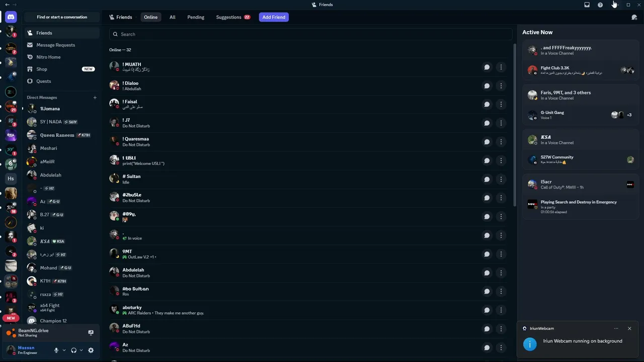The image size is (644, 362).
Task: Click Find or start a conversation
Action: pos(62,17)
